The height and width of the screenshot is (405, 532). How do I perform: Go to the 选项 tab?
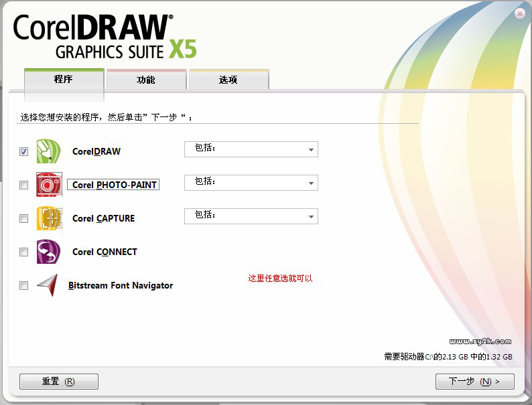228,80
